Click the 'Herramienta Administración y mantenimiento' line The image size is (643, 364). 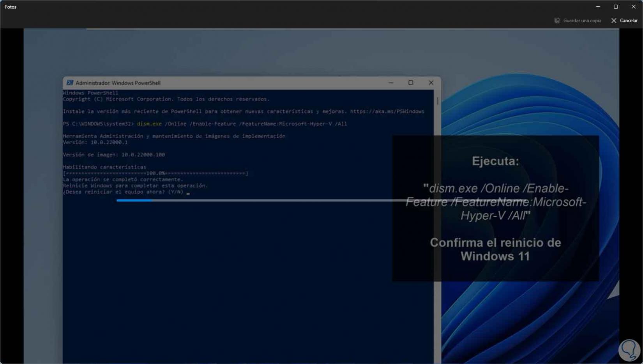click(174, 136)
